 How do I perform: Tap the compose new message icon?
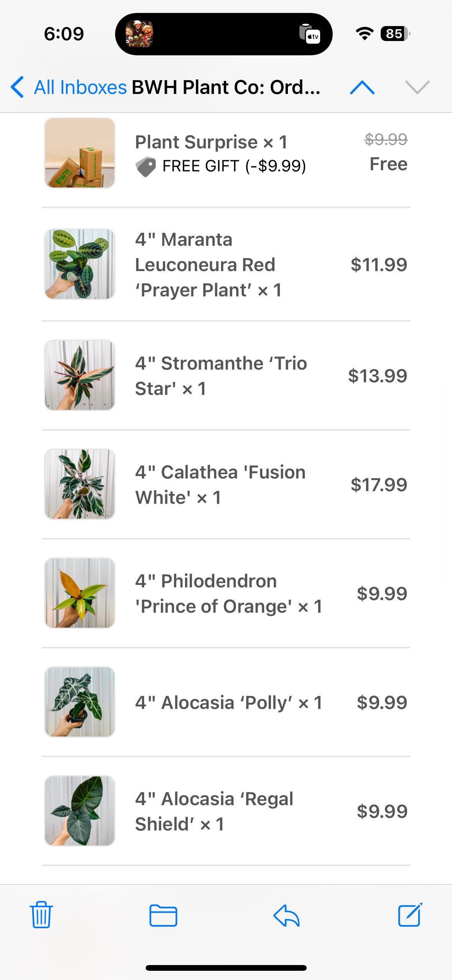point(410,914)
